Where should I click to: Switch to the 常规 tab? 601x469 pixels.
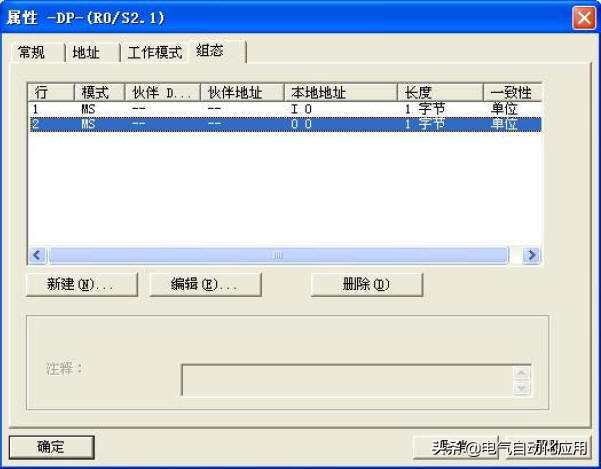(31, 53)
